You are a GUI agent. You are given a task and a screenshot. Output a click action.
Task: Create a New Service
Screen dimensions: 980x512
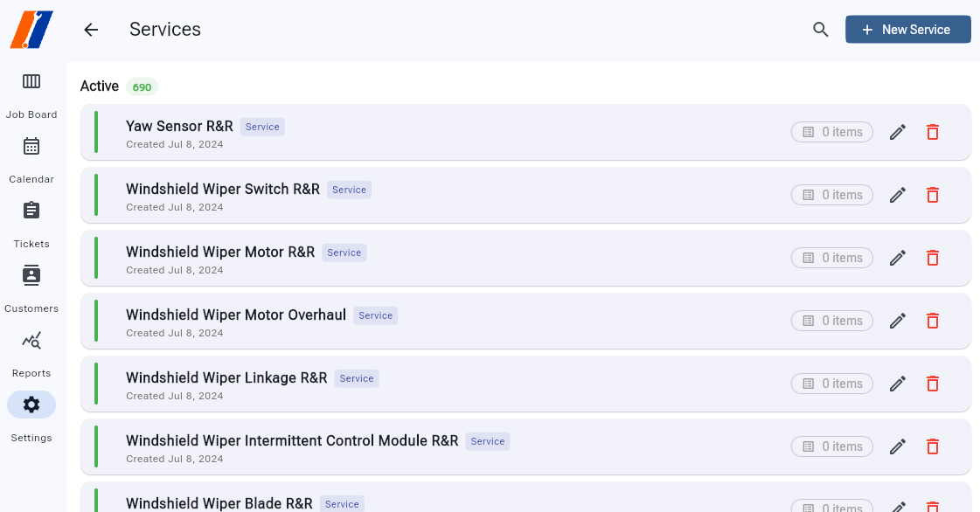tap(907, 29)
